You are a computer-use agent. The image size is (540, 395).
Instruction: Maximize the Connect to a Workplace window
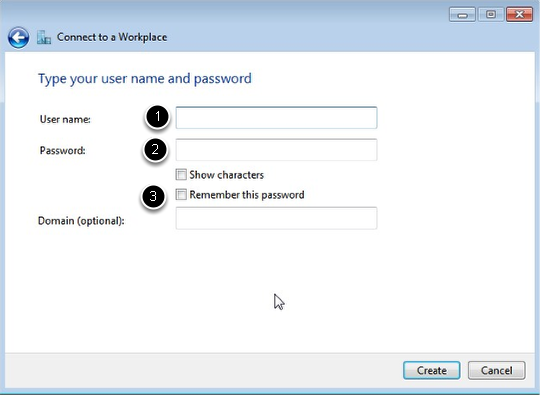[491, 14]
